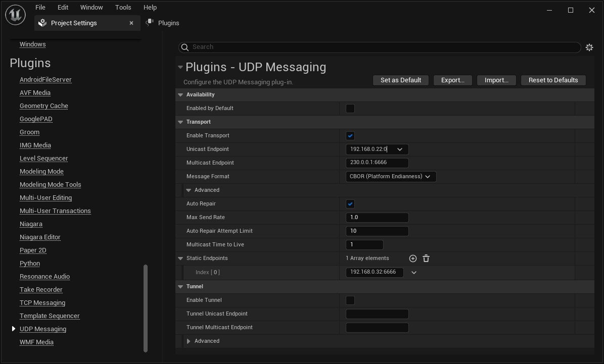
Task: Select TCP Messaging in the sidebar
Action: click(42, 302)
